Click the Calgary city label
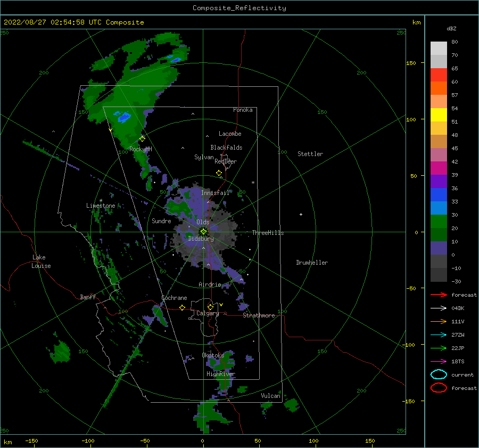This screenshot has height=448, width=479. (x=208, y=313)
